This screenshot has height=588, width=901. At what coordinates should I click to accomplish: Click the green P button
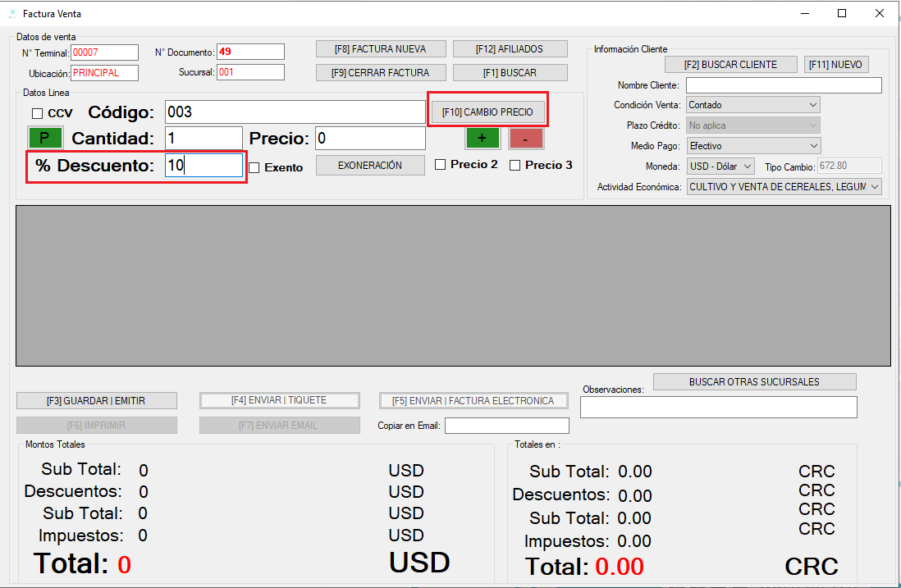(x=45, y=138)
